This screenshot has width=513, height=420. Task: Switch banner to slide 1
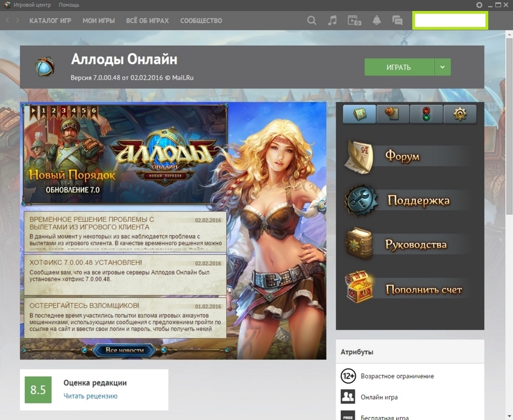(43, 110)
